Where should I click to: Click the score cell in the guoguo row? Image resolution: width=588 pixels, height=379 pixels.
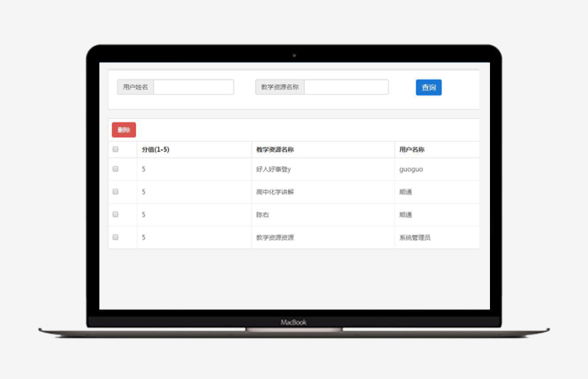pos(144,169)
